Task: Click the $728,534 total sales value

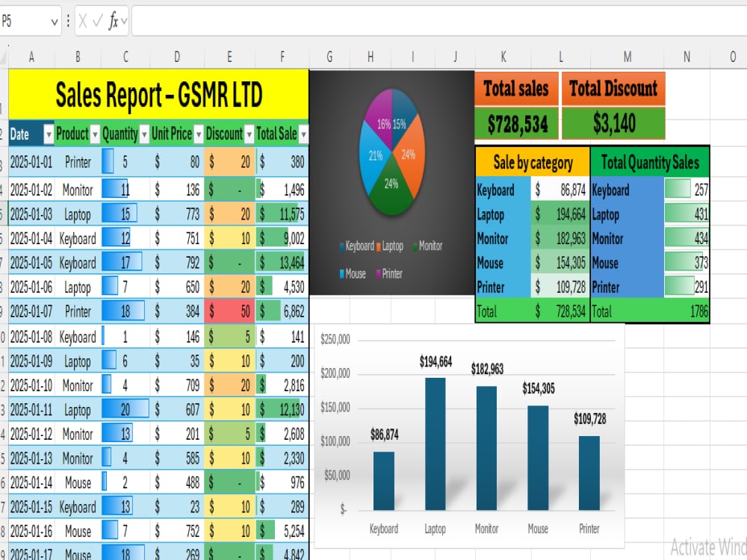Action: click(516, 124)
